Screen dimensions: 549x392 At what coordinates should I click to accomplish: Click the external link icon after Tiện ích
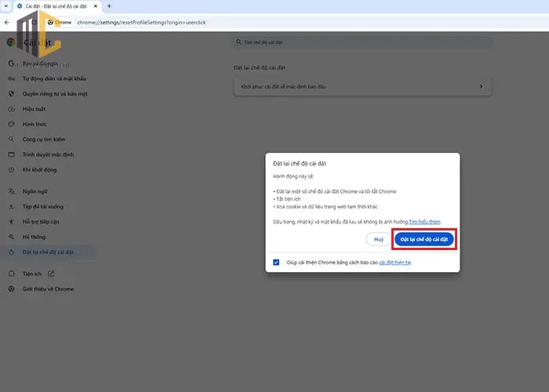(51, 274)
